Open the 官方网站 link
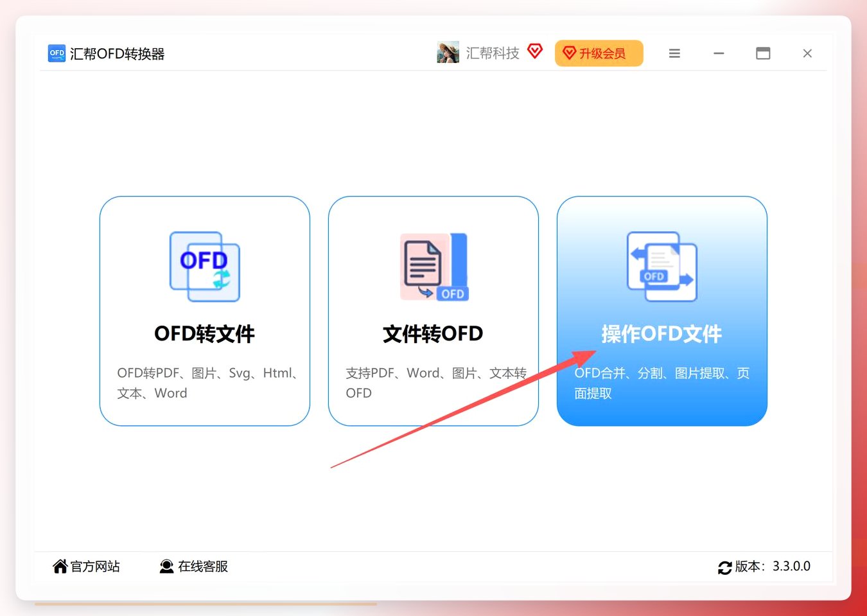Screen dimensions: 867x616 pyautogui.click(x=95, y=567)
